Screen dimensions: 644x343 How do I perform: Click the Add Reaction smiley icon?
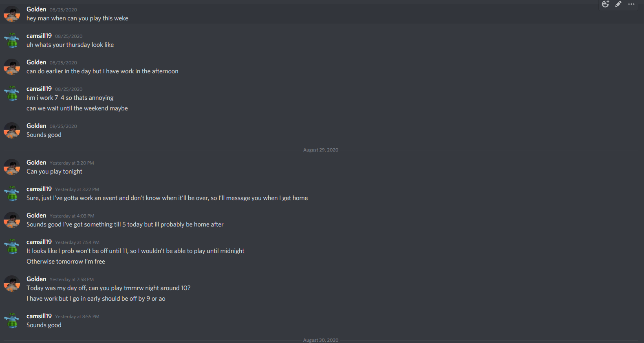[605, 4]
